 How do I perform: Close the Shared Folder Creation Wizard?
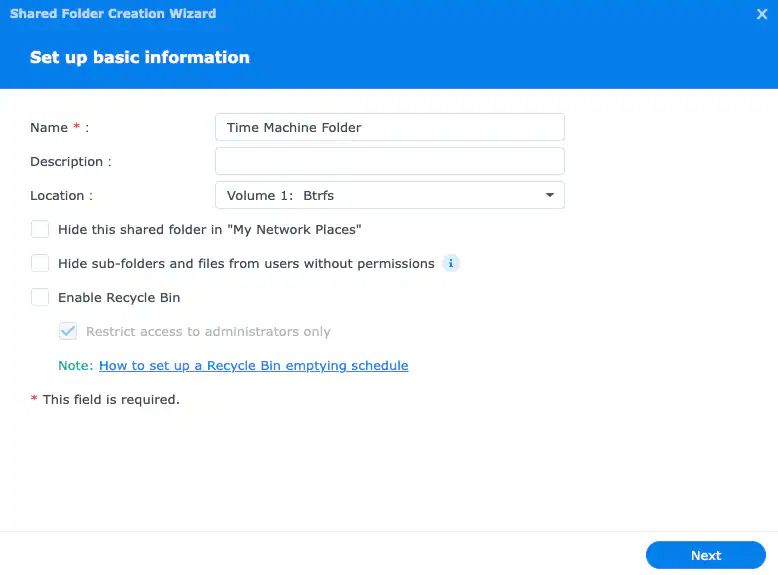pos(762,15)
